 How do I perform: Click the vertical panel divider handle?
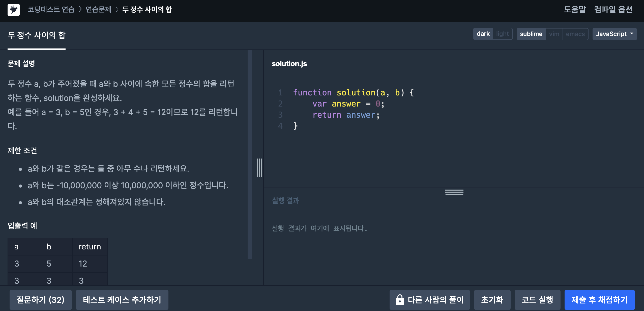pyautogui.click(x=259, y=168)
